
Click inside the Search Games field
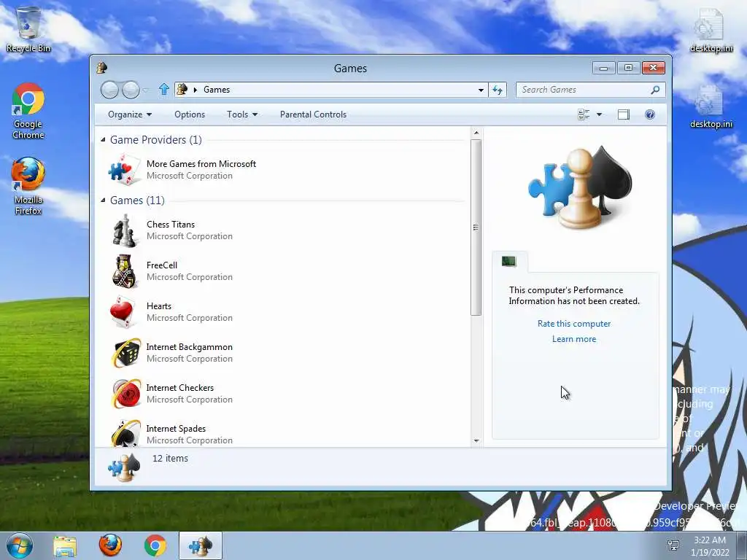[x=584, y=90]
